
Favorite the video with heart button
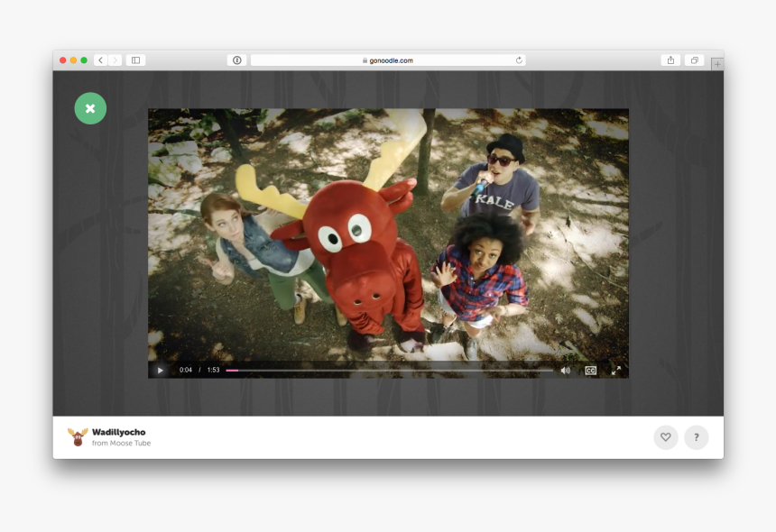pos(666,437)
